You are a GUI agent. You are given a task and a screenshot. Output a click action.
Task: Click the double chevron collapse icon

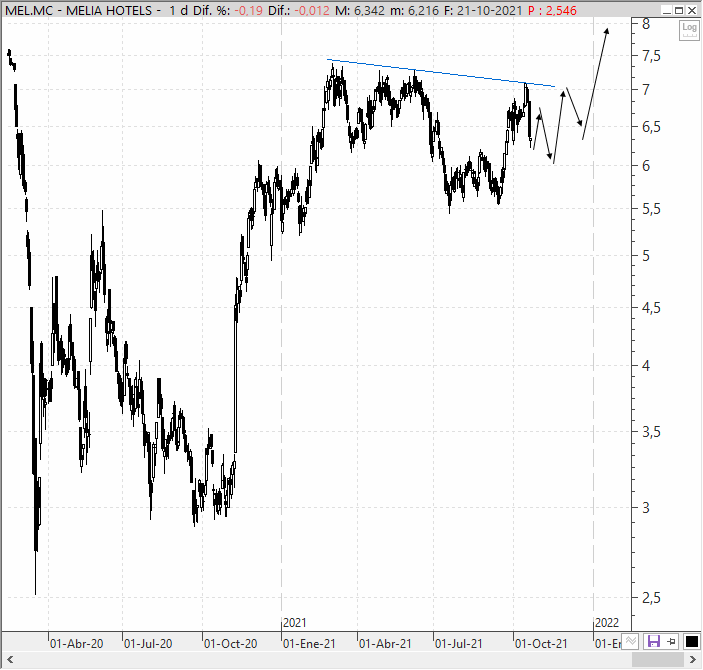[x=631, y=641]
